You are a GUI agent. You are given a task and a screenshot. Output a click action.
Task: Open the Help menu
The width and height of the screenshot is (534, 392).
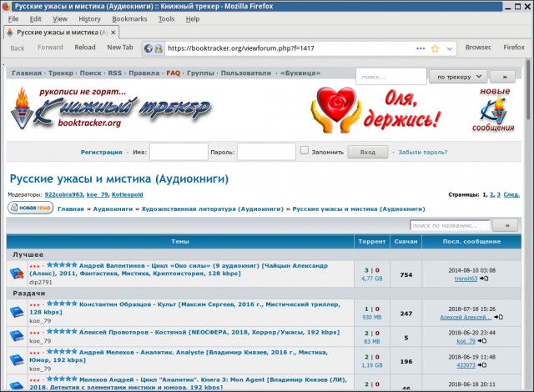point(193,19)
